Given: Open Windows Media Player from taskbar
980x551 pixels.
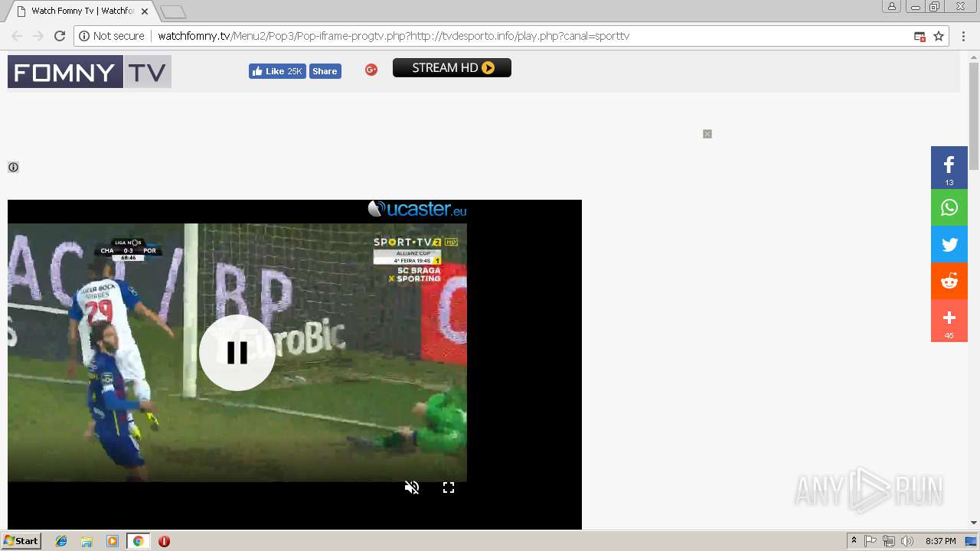Looking at the screenshot, I should [x=113, y=541].
